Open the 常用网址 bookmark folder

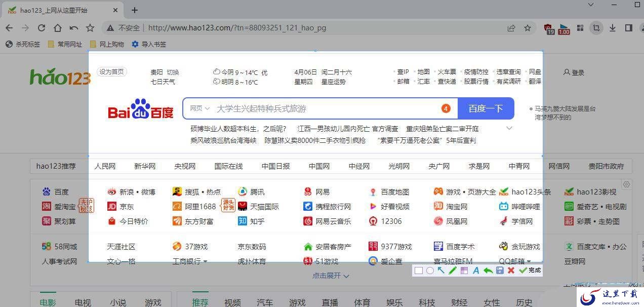click(65, 44)
